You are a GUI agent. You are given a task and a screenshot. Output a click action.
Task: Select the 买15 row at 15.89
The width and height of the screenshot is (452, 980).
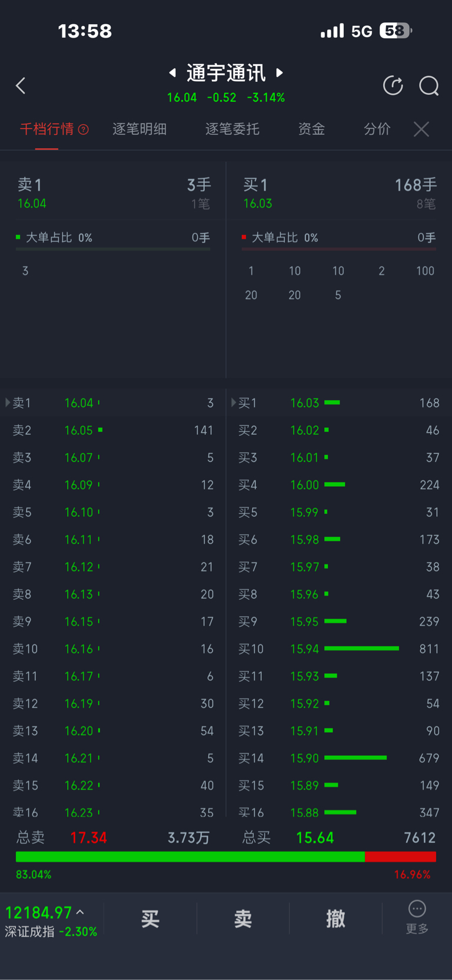point(339,785)
